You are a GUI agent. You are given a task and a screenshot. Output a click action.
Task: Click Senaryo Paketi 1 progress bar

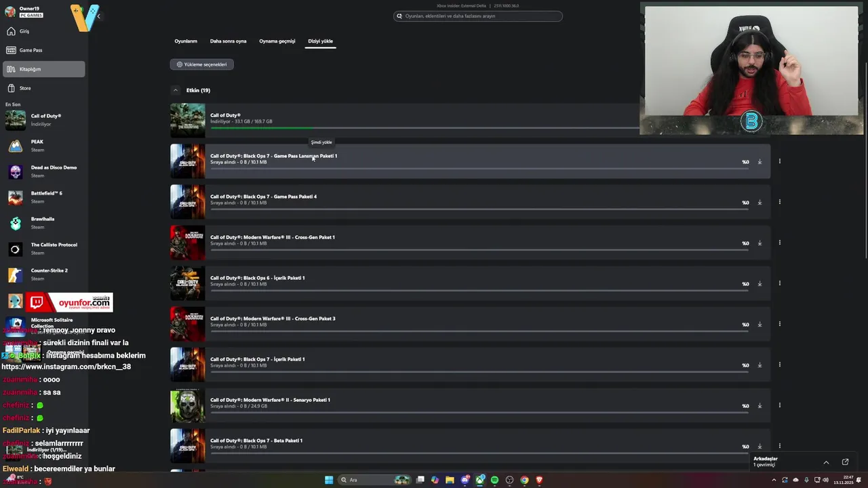(x=479, y=412)
